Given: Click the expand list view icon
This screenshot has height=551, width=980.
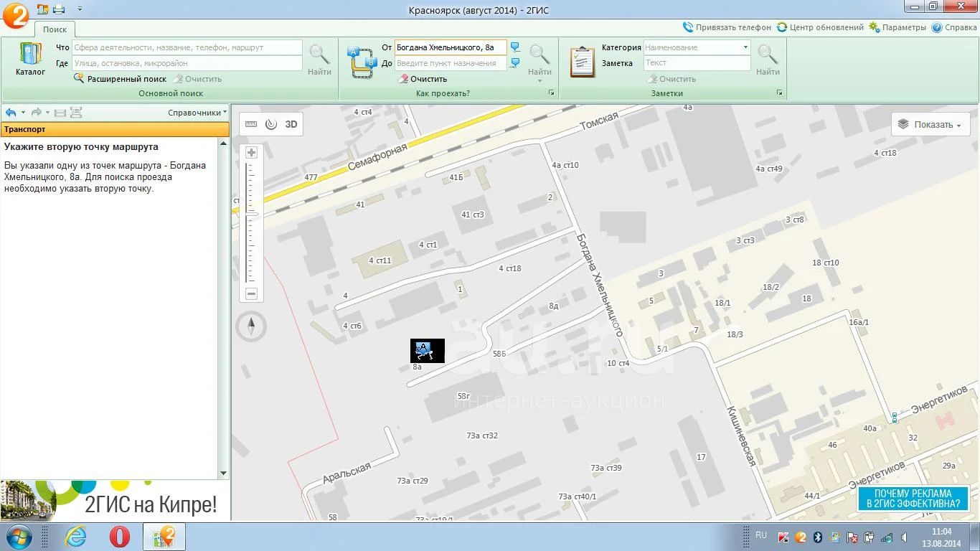Looking at the screenshot, I should [x=76, y=113].
